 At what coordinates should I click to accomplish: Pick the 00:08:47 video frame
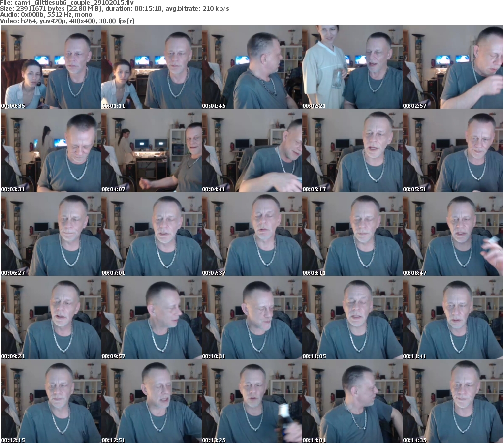(453, 235)
